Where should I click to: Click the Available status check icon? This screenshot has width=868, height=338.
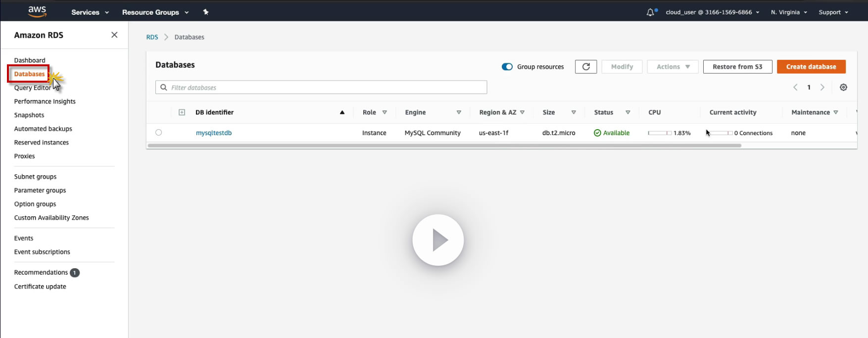click(x=597, y=133)
